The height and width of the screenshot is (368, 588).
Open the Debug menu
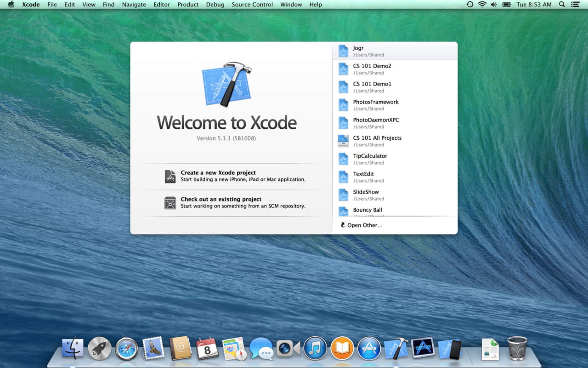(x=215, y=5)
